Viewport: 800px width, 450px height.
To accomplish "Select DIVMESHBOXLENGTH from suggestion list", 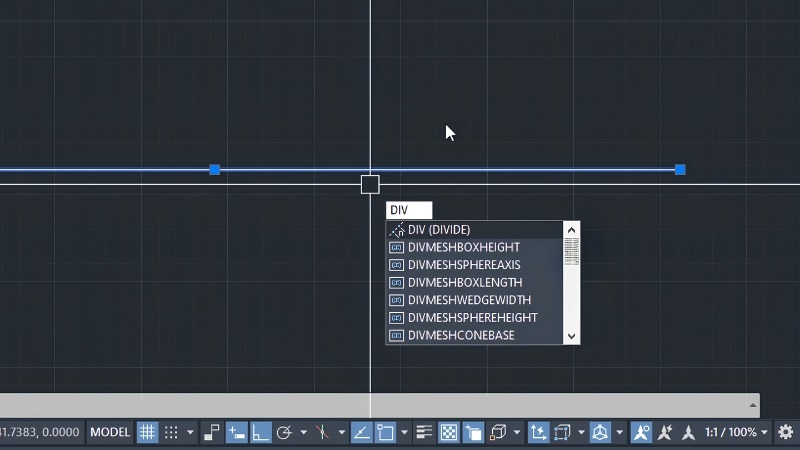I will 474,283.
